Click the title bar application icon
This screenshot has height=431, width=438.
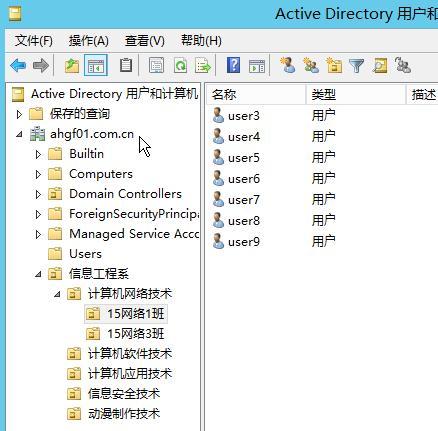[15, 13]
